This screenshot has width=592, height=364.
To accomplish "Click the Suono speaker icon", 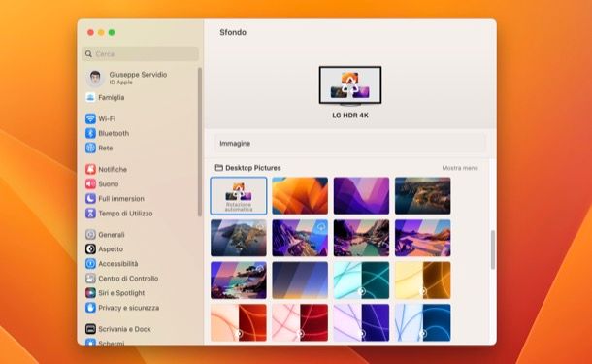I will pos(90,183).
